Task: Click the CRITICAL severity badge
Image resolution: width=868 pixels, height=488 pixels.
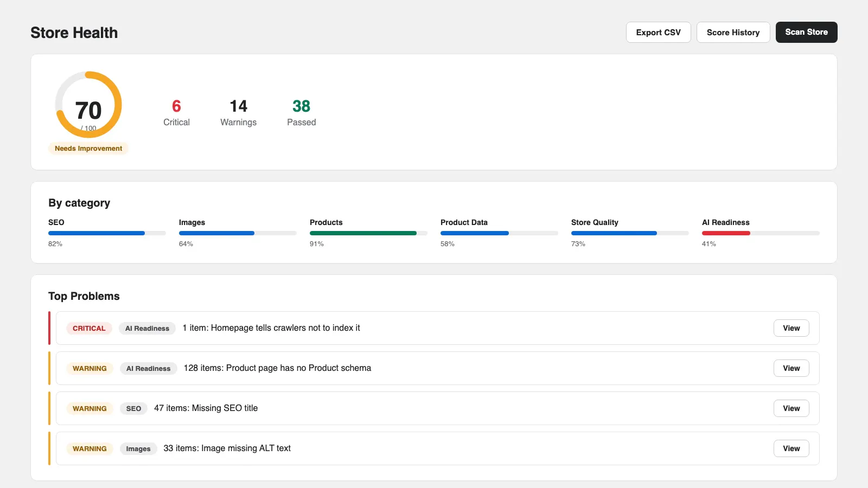Action: pos(89,328)
